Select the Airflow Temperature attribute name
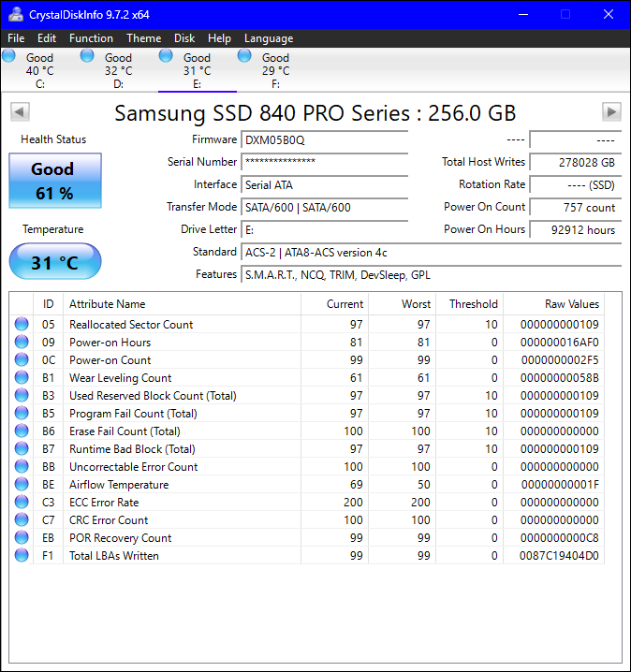This screenshot has width=631, height=672. [119, 485]
